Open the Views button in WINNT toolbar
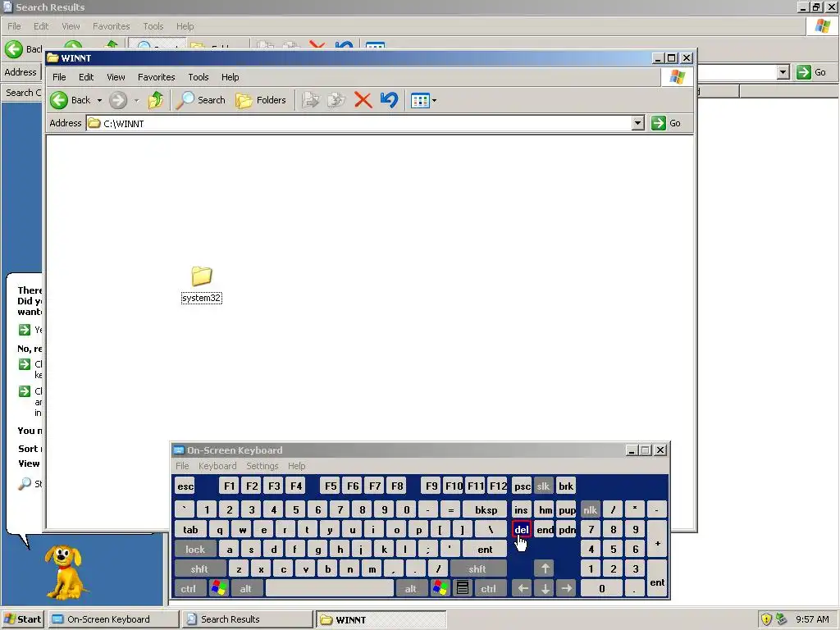 (x=419, y=100)
